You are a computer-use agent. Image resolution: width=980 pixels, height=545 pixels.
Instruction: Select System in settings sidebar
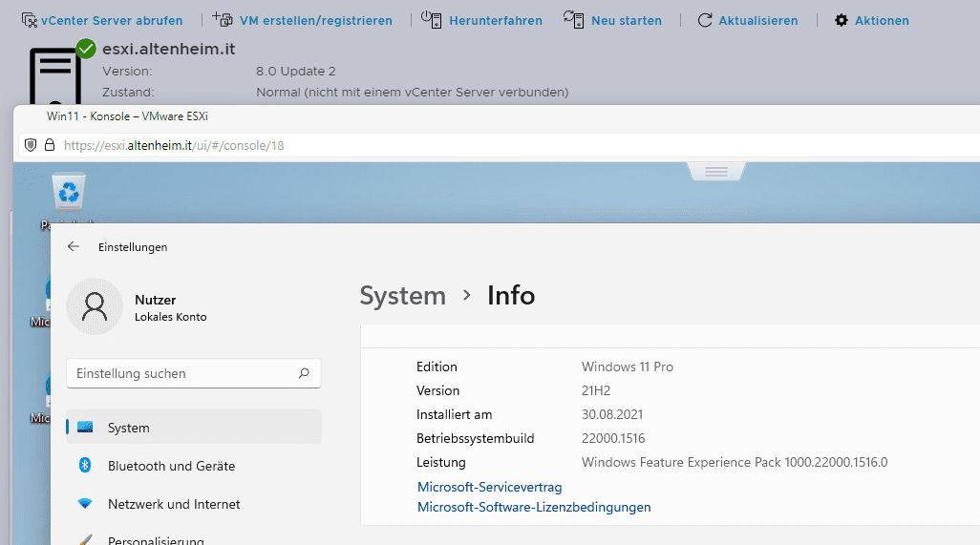pos(194,428)
